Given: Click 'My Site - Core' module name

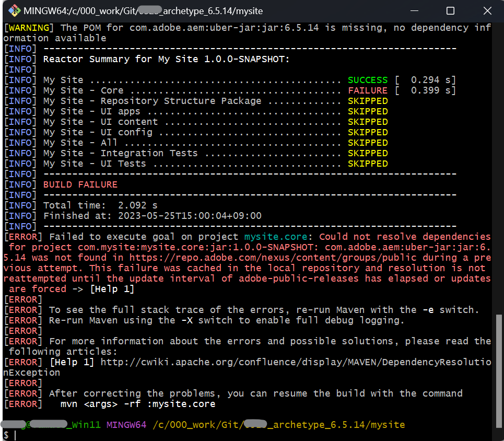Looking at the screenshot, I should tap(83, 90).
